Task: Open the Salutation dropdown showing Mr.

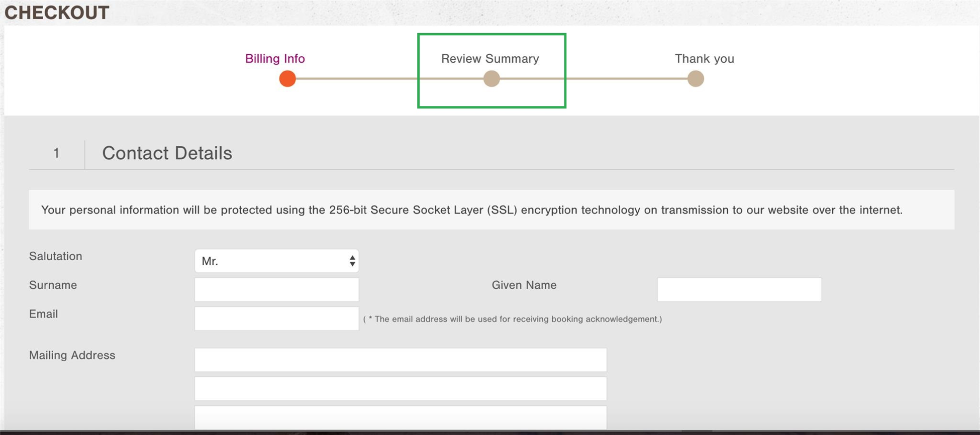Action: point(276,261)
